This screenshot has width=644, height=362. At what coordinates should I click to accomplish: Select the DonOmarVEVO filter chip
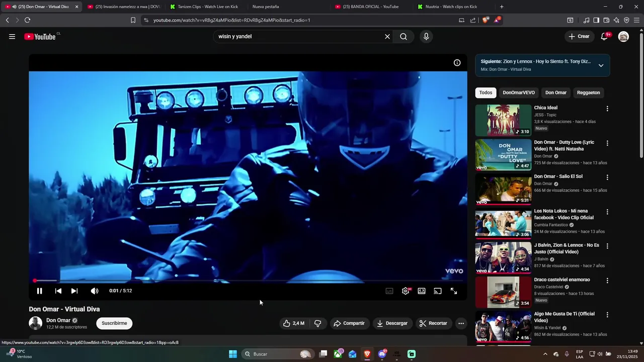(519, 93)
